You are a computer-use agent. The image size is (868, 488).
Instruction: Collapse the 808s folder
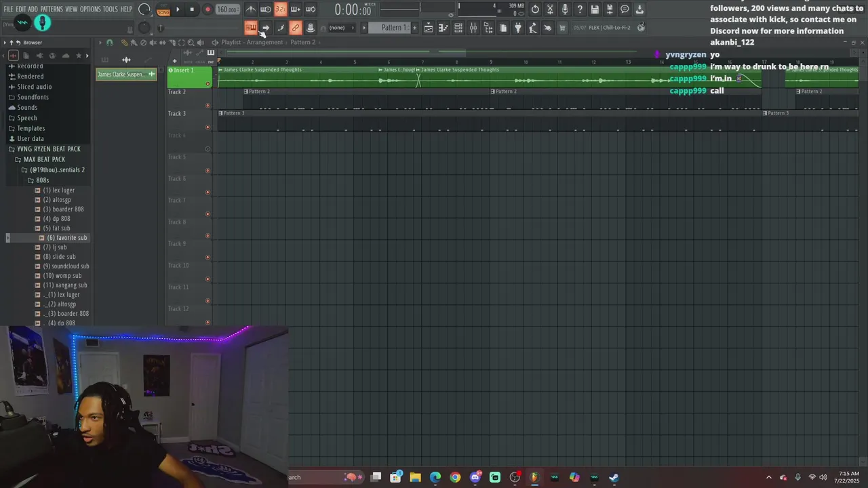39,180
